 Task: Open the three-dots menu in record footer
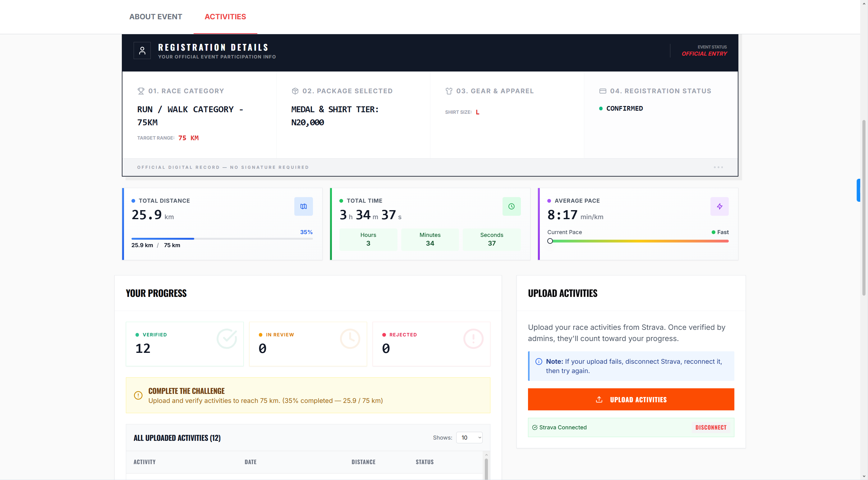pyautogui.click(x=718, y=167)
